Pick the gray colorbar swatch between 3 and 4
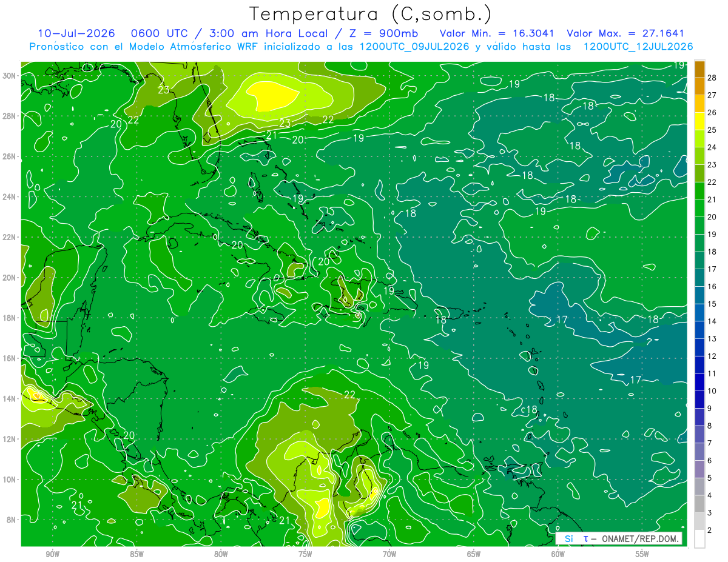728x562 pixels. (699, 504)
